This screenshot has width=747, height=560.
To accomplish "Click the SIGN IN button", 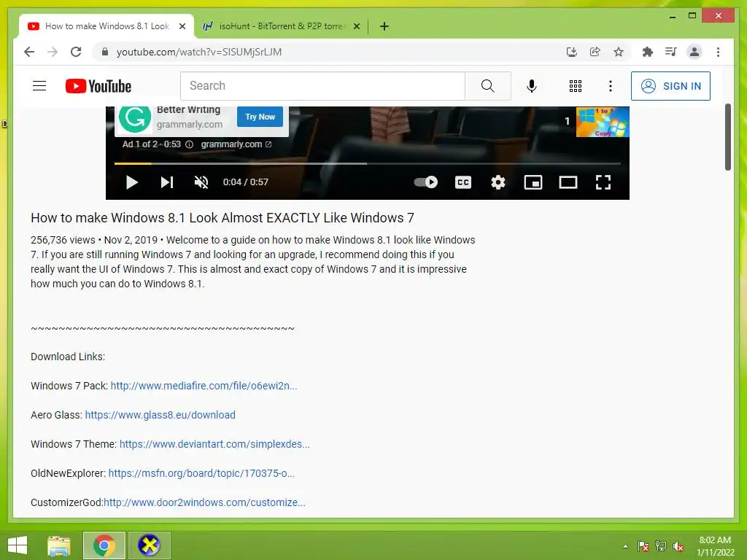I will tap(670, 86).
